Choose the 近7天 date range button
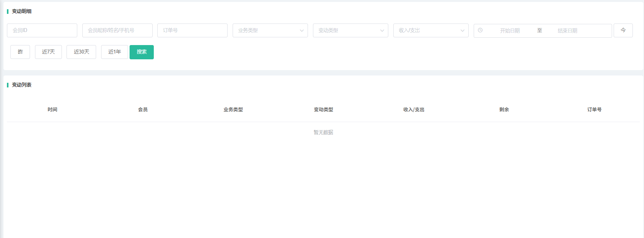Screen dimensions: 644x238 48,52
